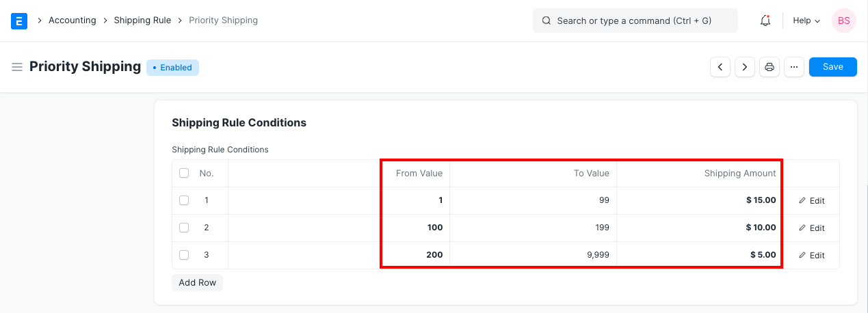Edit the row with $ 15.00 amount
Image resolution: width=868 pixels, height=313 pixels.
[x=812, y=201]
